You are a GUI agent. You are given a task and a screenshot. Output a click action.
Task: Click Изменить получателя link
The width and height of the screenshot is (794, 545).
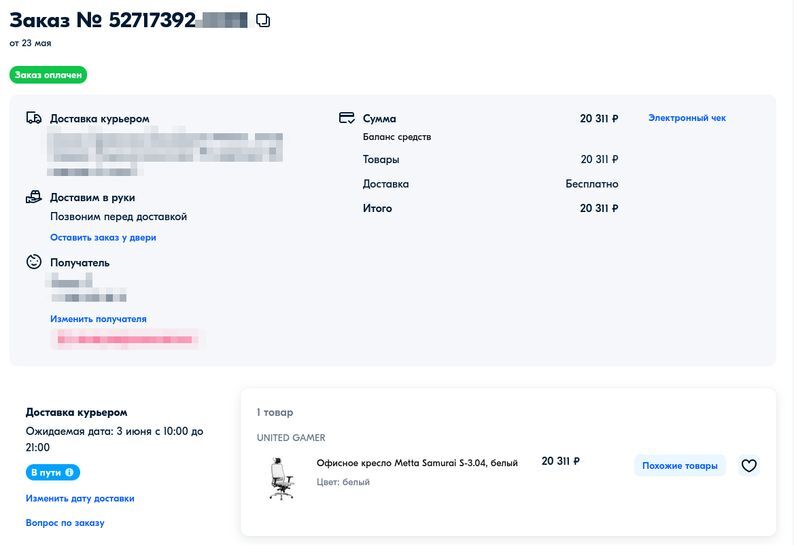coord(98,319)
